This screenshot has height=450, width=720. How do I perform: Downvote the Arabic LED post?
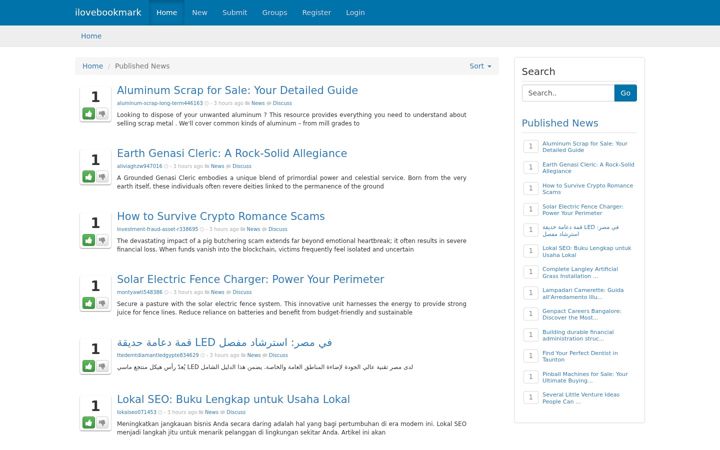tap(102, 366)
